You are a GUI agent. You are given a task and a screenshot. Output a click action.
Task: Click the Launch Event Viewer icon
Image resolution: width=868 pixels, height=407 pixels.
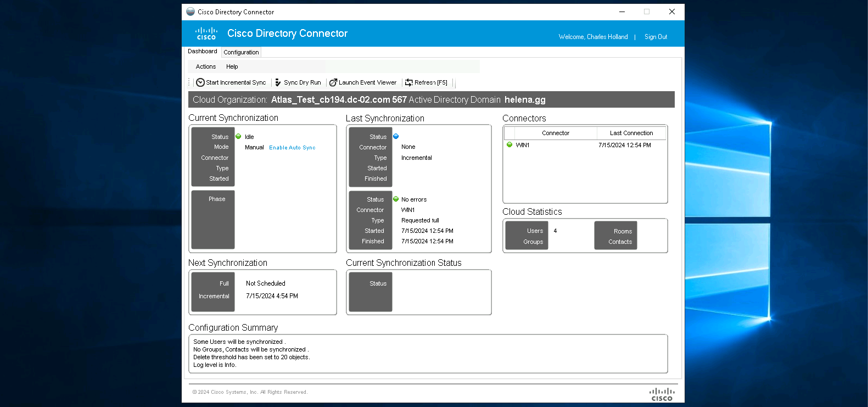(333, 82)
